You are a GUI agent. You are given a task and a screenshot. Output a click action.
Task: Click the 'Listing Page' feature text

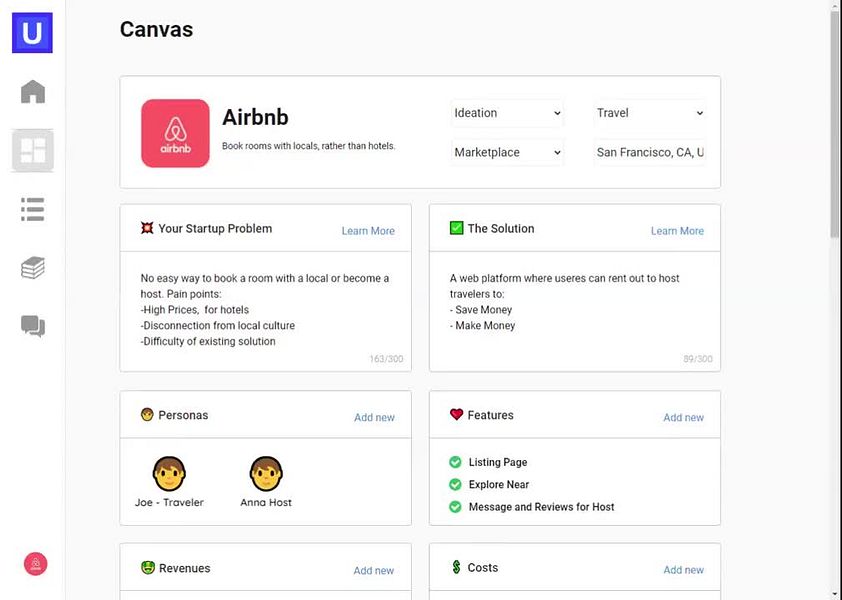coord(498,462)
